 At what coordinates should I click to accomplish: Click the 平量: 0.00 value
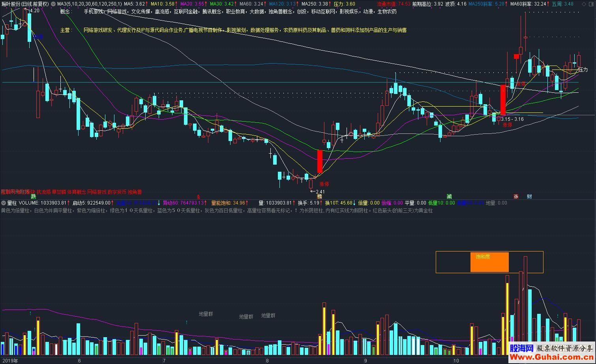coord(416,203)
